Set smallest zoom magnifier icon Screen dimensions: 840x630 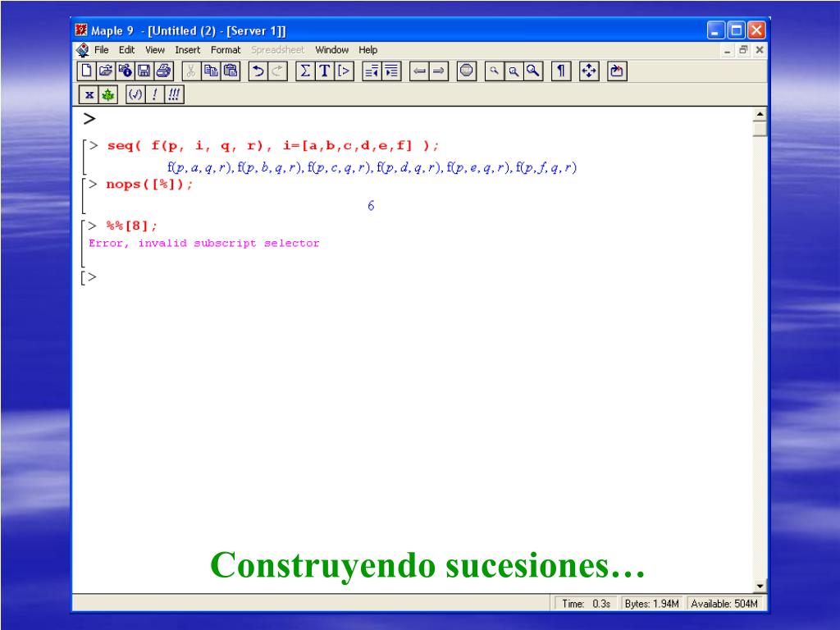coord(495,71)
